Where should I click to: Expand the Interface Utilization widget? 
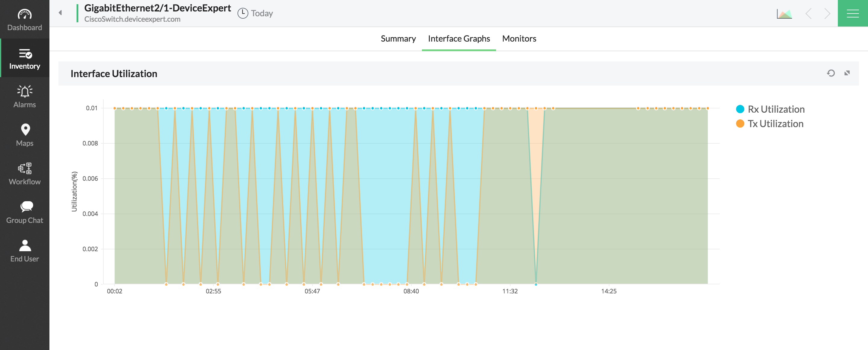coord(847,73)
